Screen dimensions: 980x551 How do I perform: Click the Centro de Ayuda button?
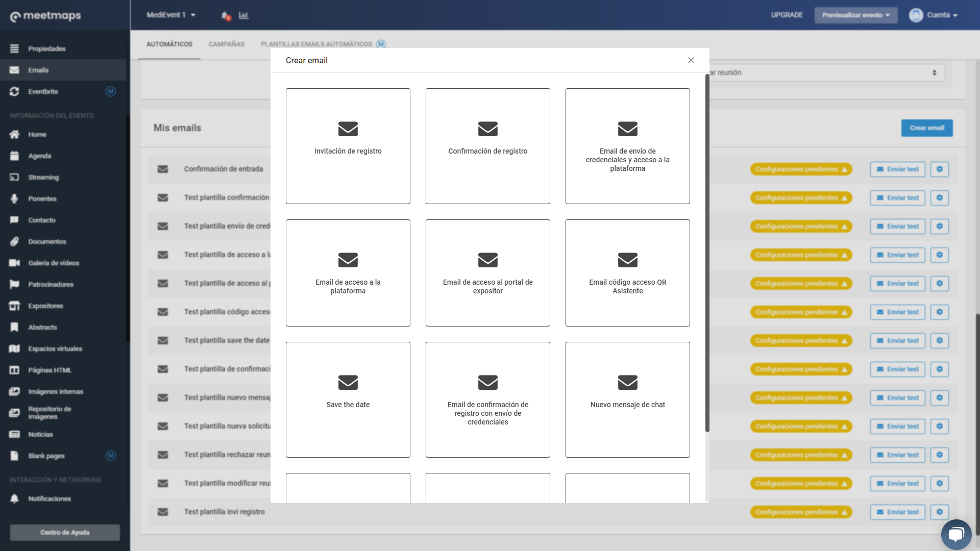[65, 532]
